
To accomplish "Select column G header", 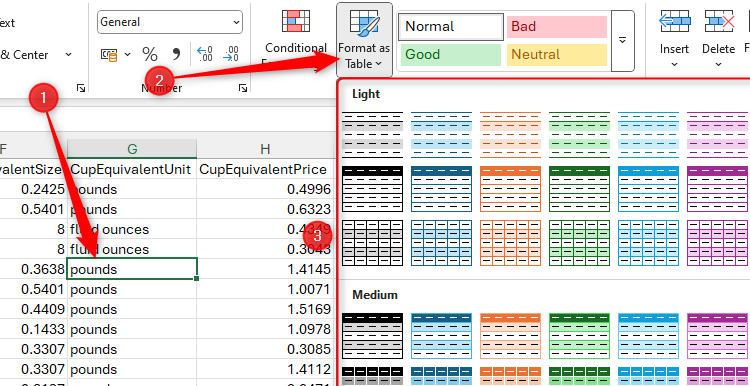I will click(x=132, y=149).
